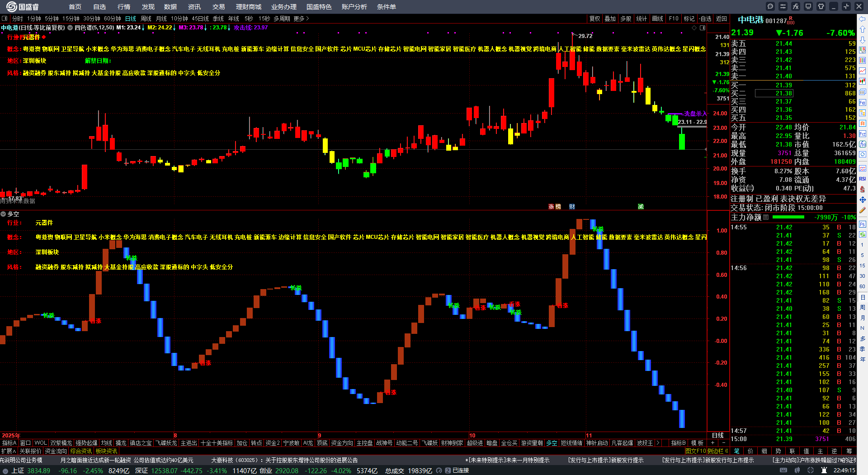Click the Guosheng logo at top left
The image size is (868, 475).
pyautogui.click(x=23, y=7)
